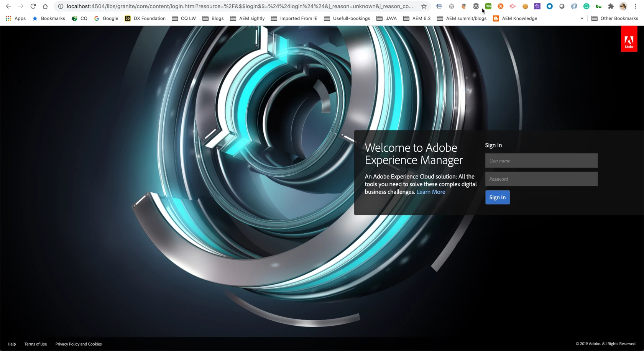Click the blue ring extension icon
The height and width of the screenshot is (354, 644).
point(550,6)
